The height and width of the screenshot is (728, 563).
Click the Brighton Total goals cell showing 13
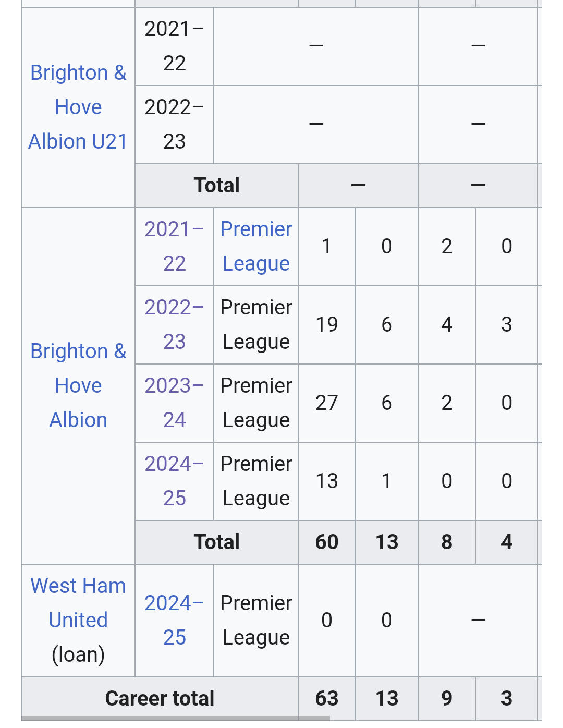387,542
